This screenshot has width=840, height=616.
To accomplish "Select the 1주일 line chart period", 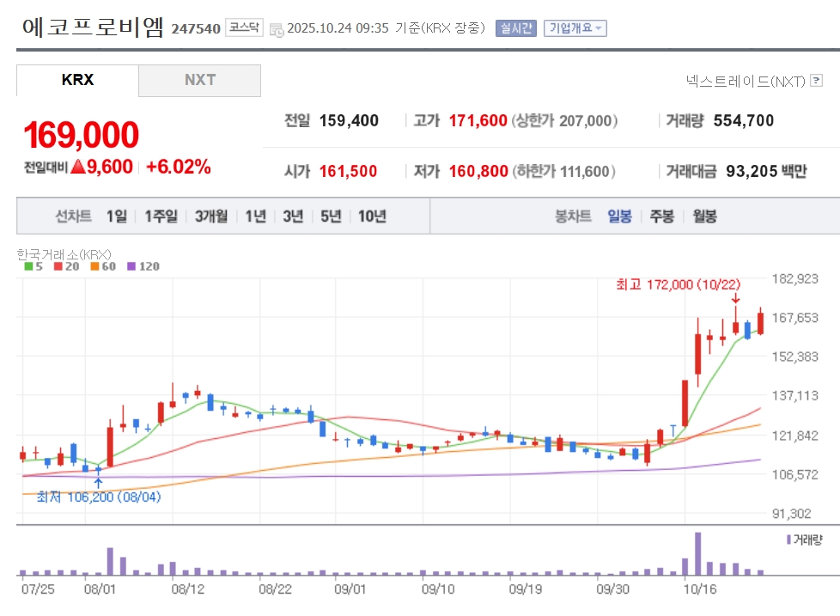I will tap(161, 217).
